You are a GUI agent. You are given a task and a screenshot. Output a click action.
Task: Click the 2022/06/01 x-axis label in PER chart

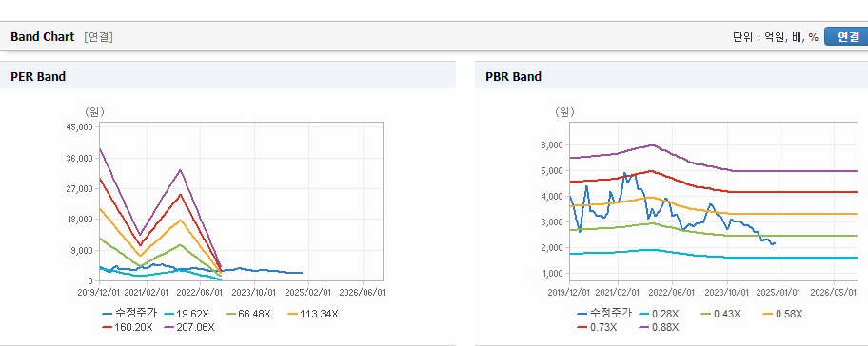coord(201,292)
